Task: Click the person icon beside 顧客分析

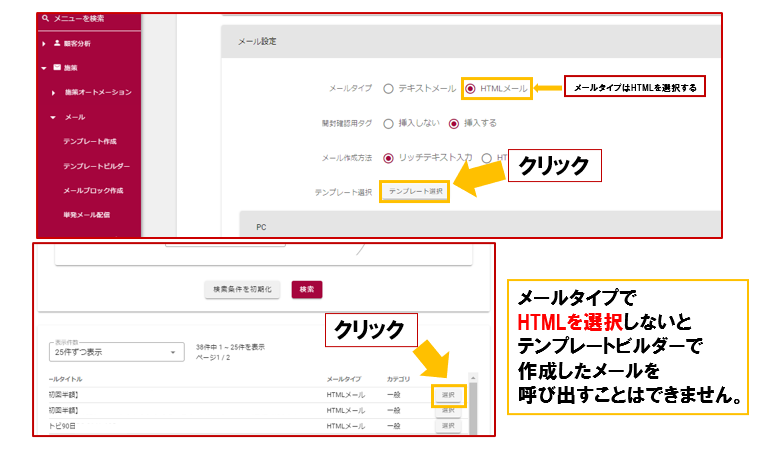Action: click(x=57, y=44)
